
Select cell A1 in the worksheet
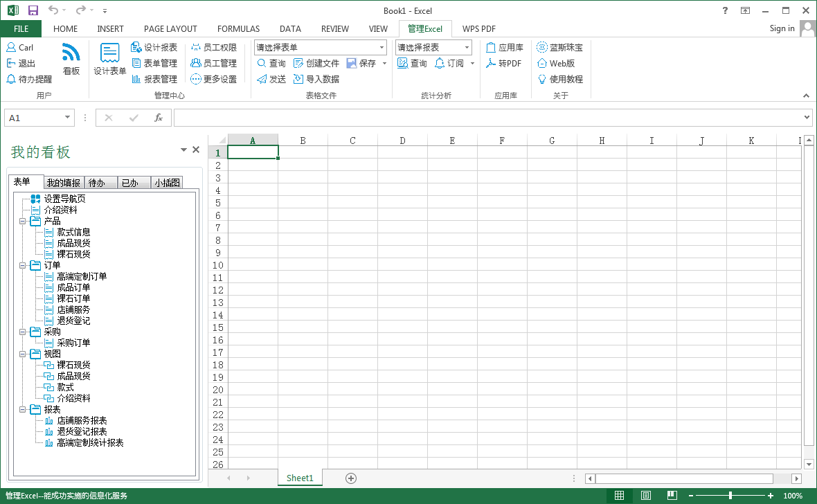[253, 152]
